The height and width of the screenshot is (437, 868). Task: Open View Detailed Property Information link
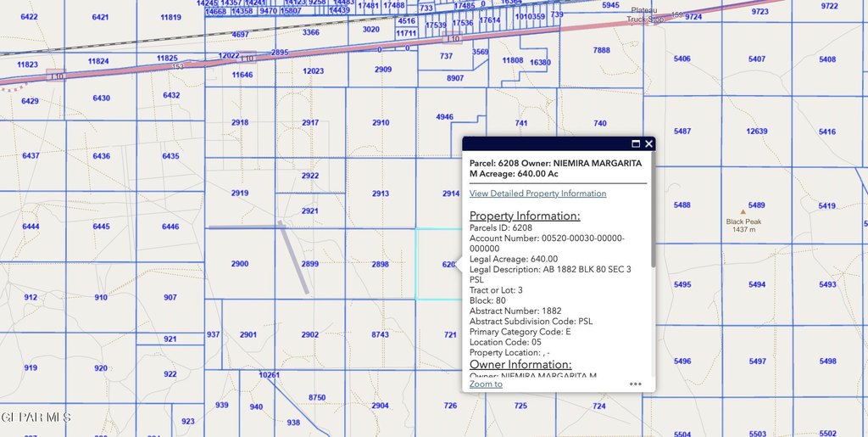pos(537,193)
